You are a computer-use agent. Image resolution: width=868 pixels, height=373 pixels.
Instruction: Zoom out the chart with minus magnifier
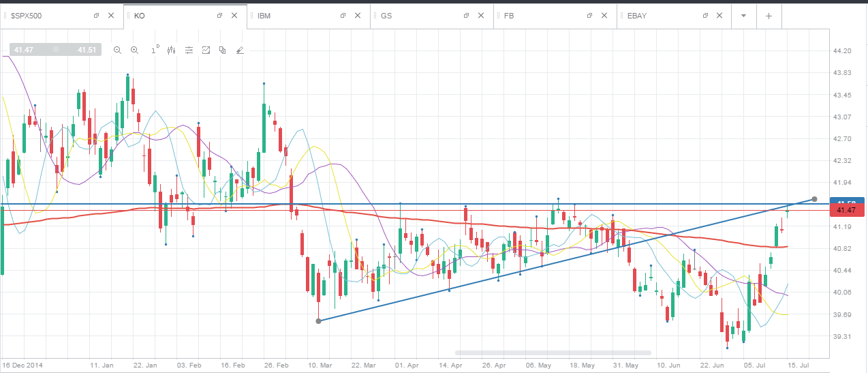pyautogui.click(x=117, y=50)
